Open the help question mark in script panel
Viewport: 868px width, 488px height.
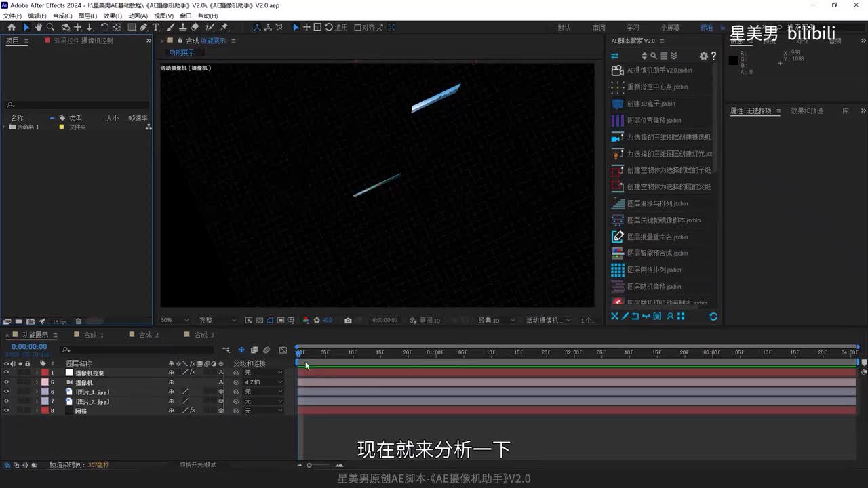pos(713,56)
